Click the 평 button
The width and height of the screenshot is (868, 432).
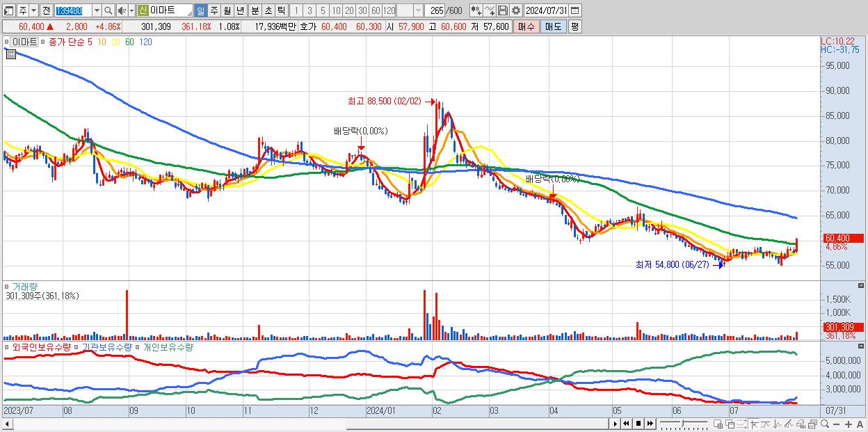coord(574,26)
